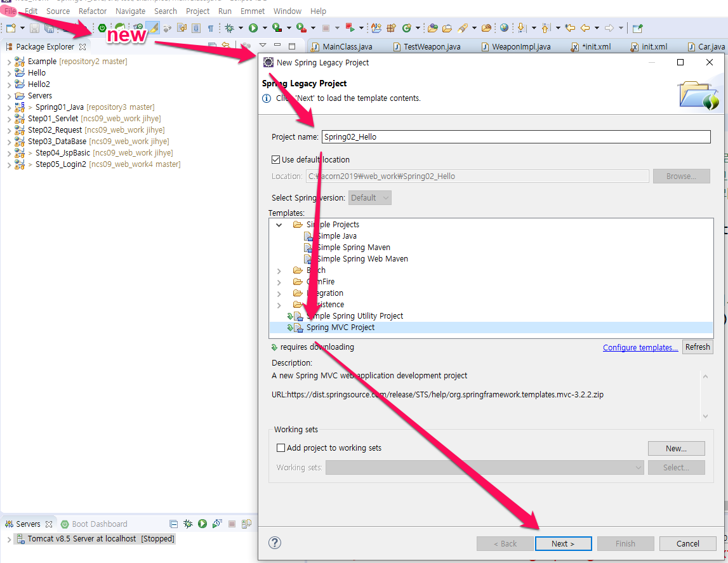This screenshot has height=563, width=728.
Task: Click the New wizard toolbar icon
Action: coord(11,29)
